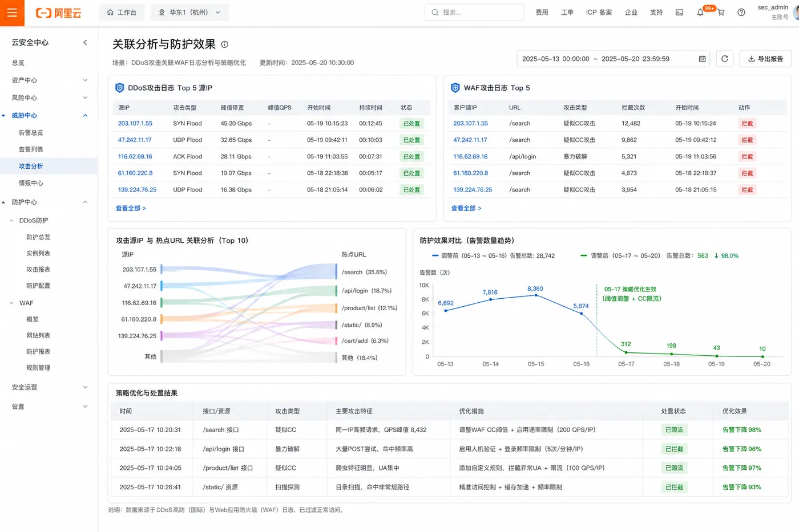
Task: Toggle the 调整后 legend series
Action: (x=659, y=255)
